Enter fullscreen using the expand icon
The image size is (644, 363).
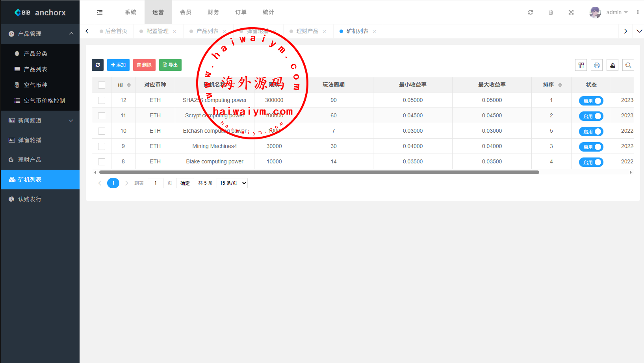(571, 12)
